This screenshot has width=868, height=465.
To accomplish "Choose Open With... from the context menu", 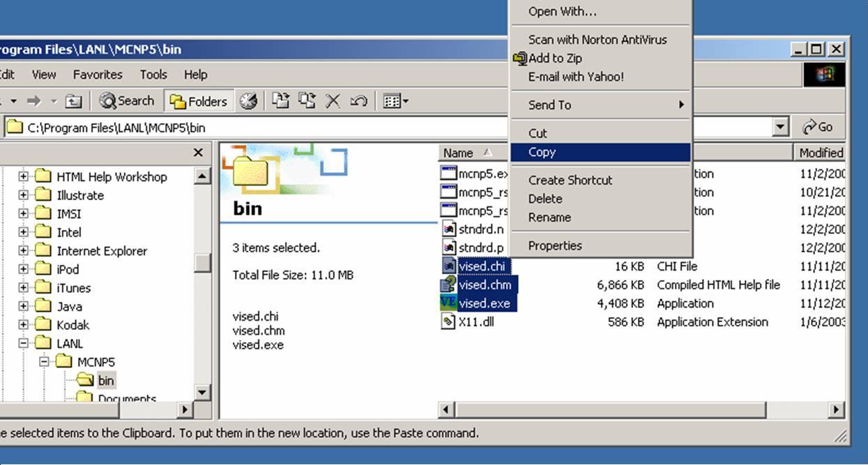I will 600,11.
